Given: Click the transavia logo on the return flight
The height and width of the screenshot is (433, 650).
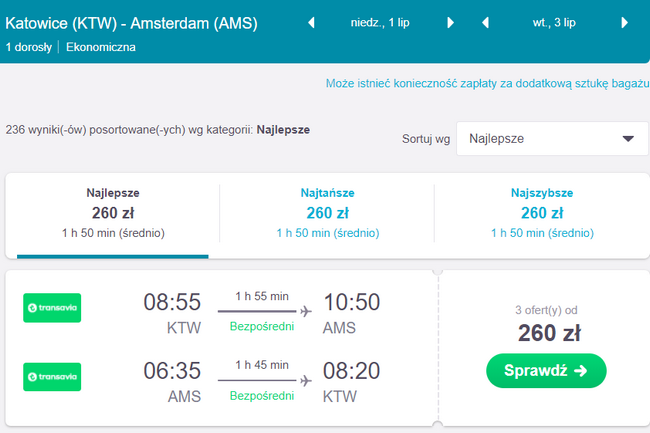Looking at the screenshot, I should pos(52,377).
